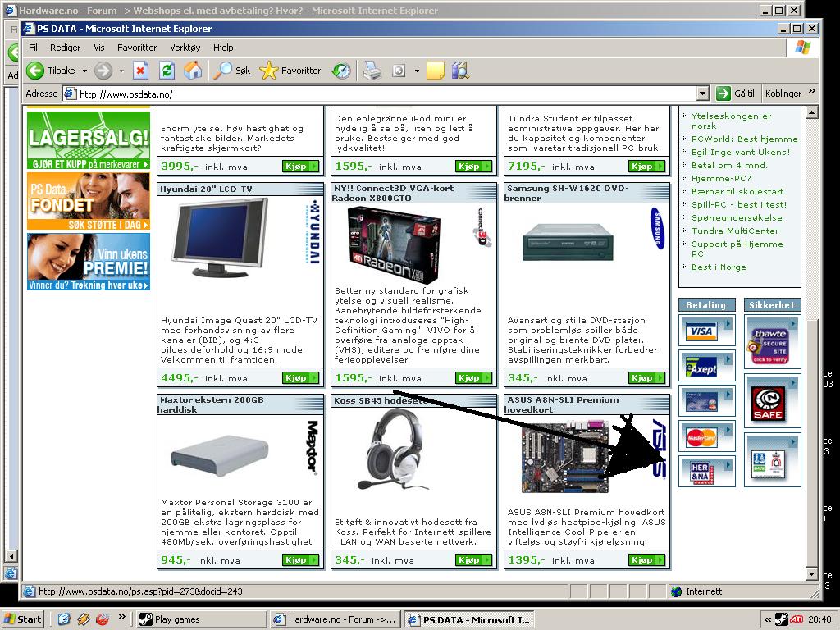The width and height of the screenshot is (840, 630).
Task: Open the Favoritter menu in menu bar
Action: tap(137, 48)
